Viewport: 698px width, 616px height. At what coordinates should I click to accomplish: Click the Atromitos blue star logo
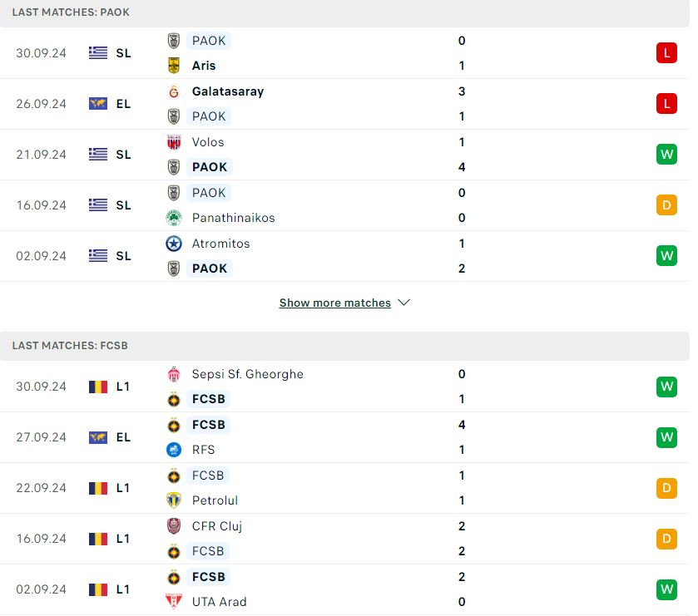pos(174,244)
